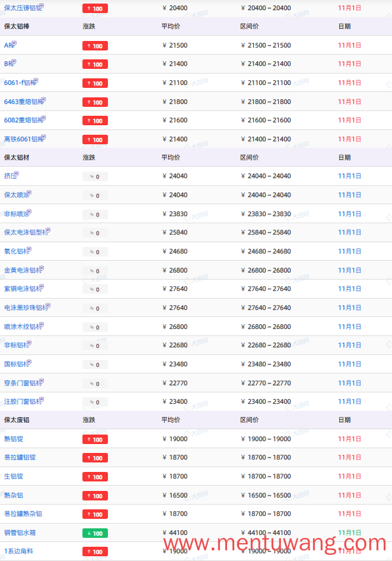Screen dimensions: 392x561
Task: Open the 金黄电泳铝材 link
Action: pyautogui.click(x=22, y=271)
